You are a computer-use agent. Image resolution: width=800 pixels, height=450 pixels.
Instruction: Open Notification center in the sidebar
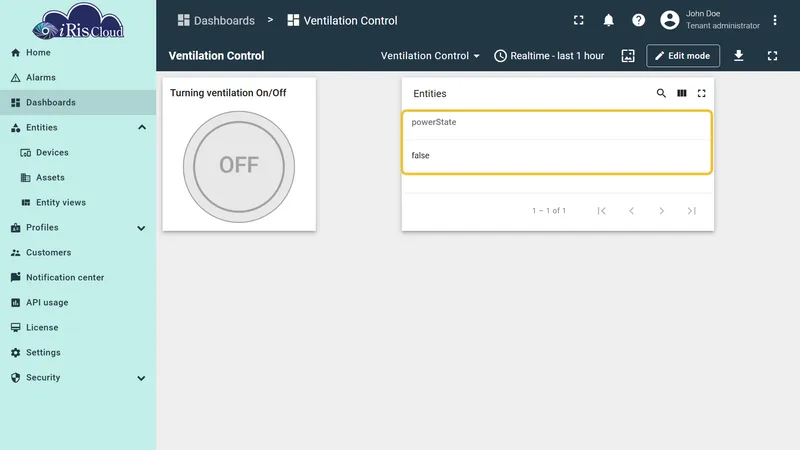click(78, 278)
